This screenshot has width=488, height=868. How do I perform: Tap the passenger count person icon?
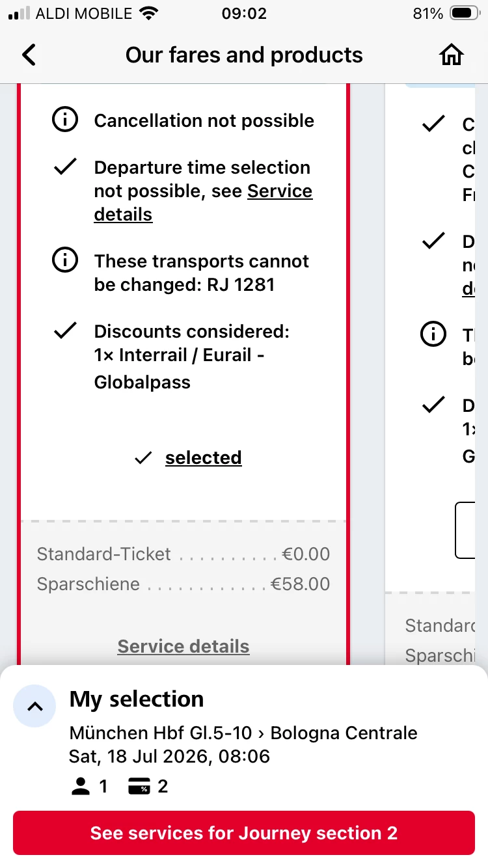(80, 787)
